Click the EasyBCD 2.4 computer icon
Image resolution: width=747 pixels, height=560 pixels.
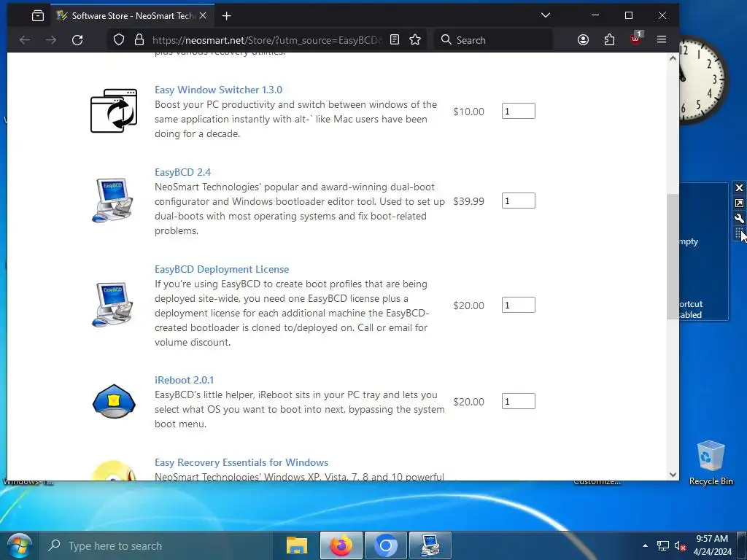tap(112, 201)
